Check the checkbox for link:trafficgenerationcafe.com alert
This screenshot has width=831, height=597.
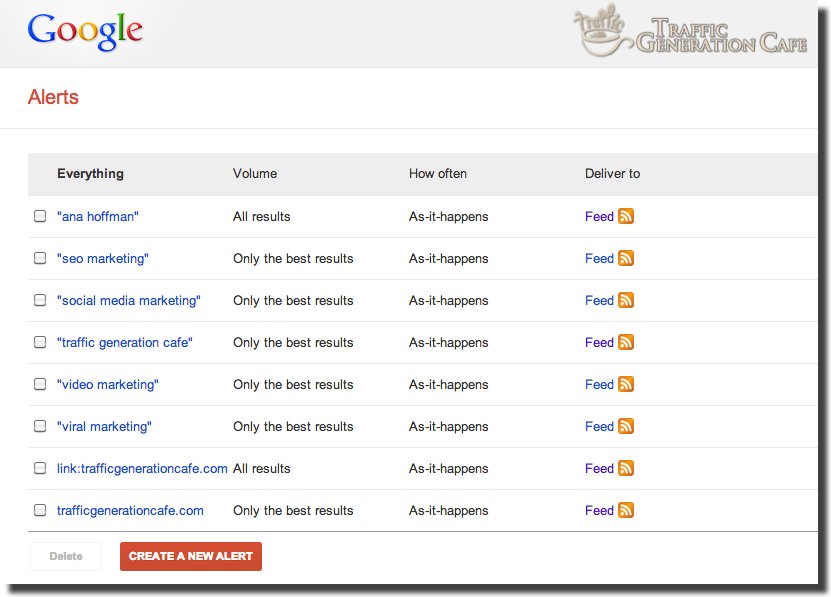40,468
